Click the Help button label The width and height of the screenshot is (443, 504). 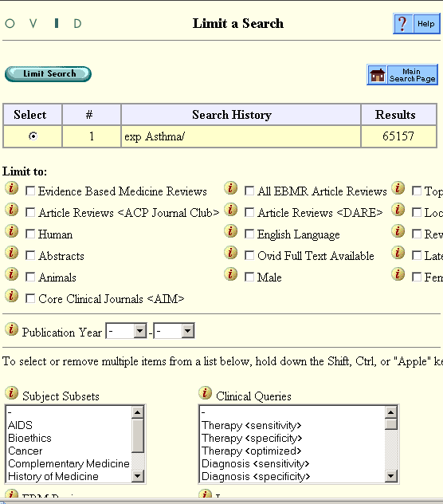pyautogui.click(x=426, y=24)
